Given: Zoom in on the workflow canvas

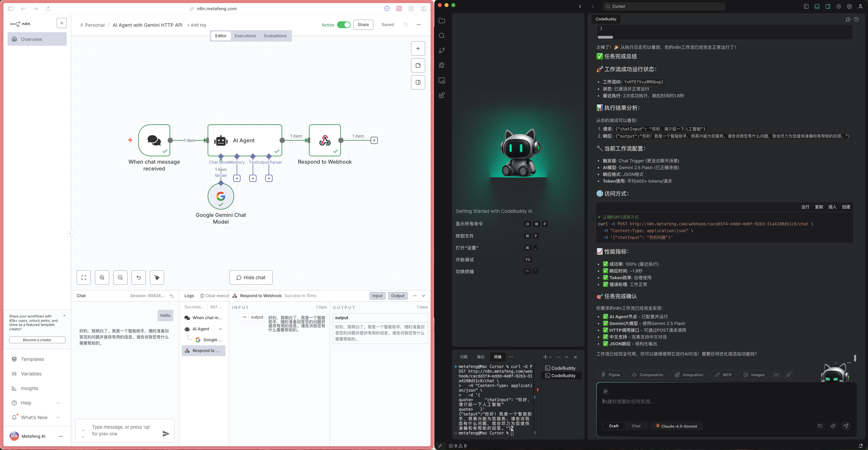Looking at the screenshot, I should tap(102, 278).
